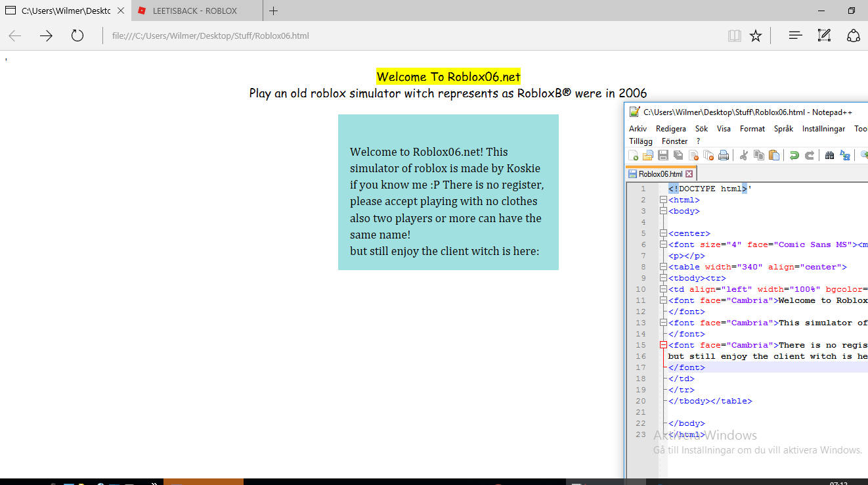Viewport: 868px width, 485px height.
Task: Click the '<!DOCTYPE html>' code on line 1
Action: [x=708, y=189]
